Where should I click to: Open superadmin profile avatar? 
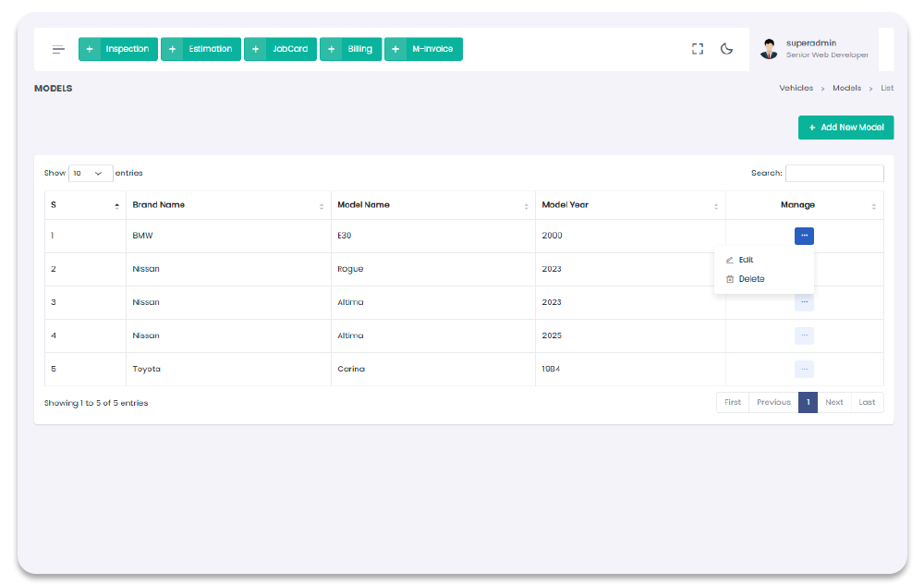(769, 50)
